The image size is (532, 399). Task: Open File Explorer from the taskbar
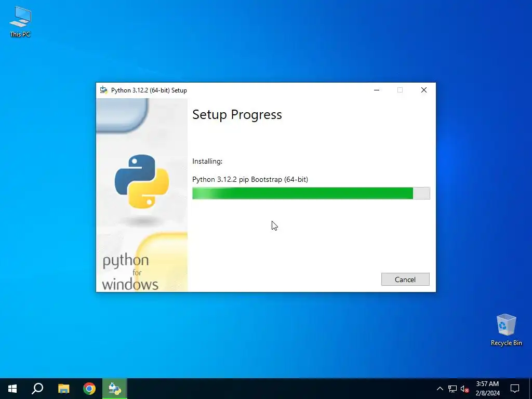pos(63,389)
